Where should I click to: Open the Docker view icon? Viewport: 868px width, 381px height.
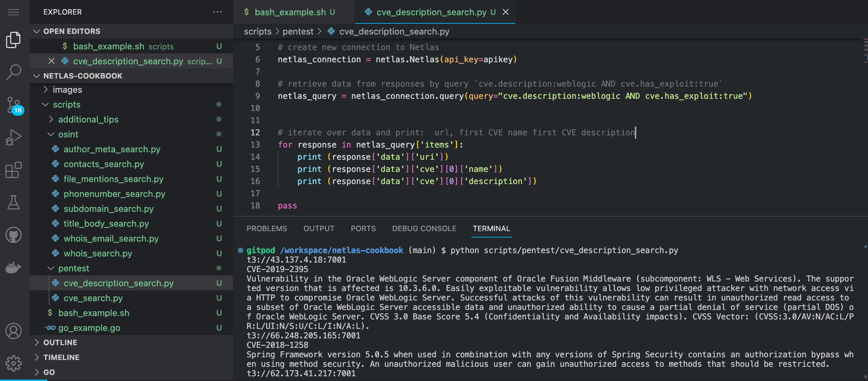click(14, 267)
